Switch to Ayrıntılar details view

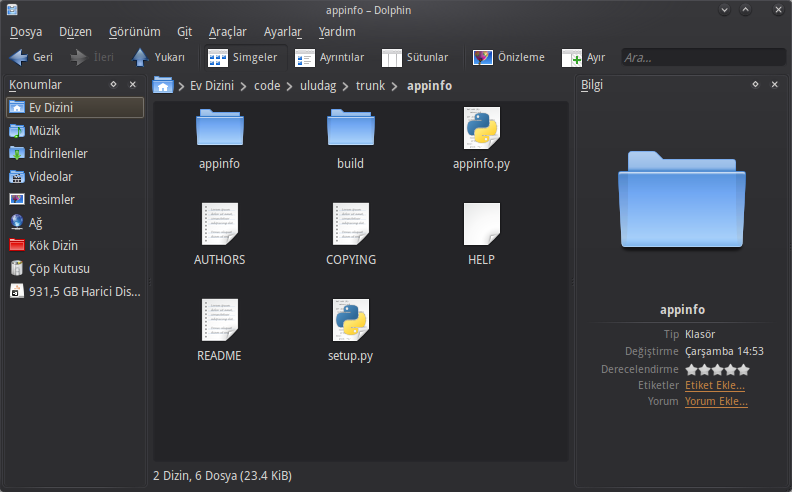(x=329, y=58)
